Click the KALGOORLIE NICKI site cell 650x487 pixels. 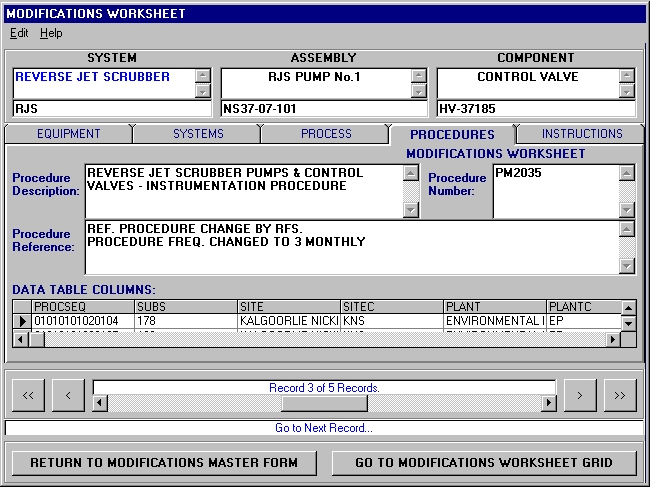[x=289, y=321]
